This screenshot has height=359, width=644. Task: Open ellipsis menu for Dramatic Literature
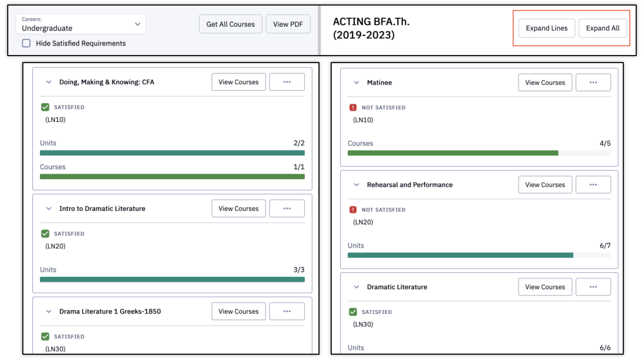click(593, 287)
